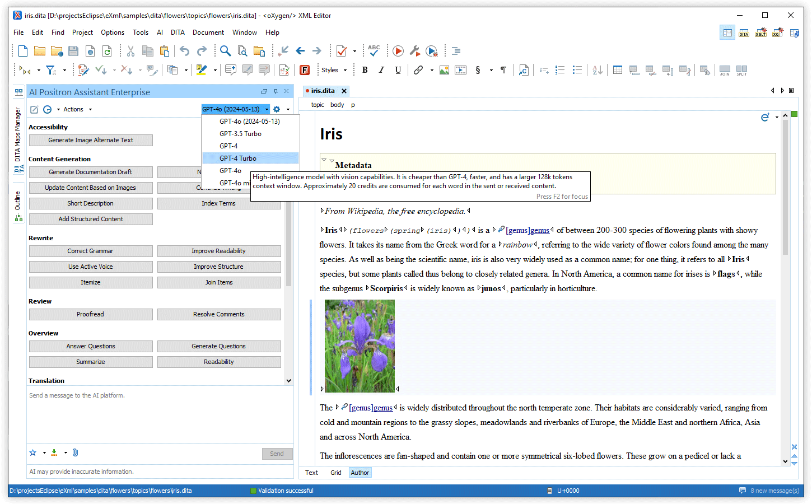Open the Highlight color dropdown arrow
This screenshot has height=504, width=812.
click(215, 70)
